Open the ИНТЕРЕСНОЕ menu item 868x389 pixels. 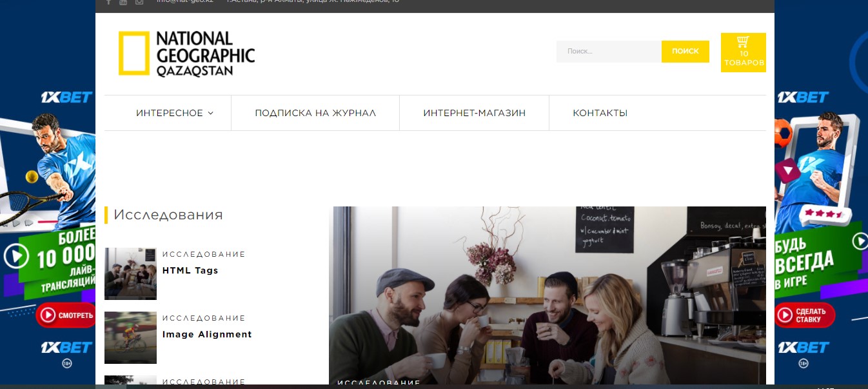coord(170,113)
